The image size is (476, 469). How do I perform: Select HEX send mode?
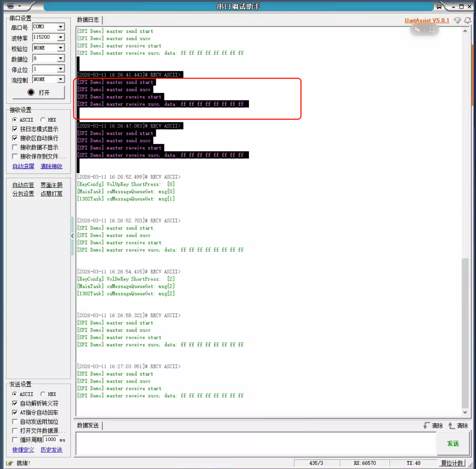[43, 394]
